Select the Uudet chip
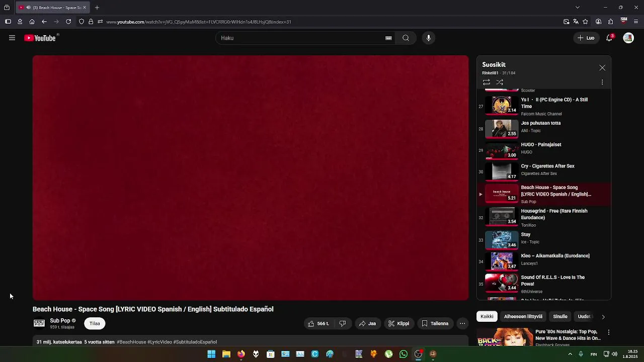This screenshot has height=362, width=644. 584,316
